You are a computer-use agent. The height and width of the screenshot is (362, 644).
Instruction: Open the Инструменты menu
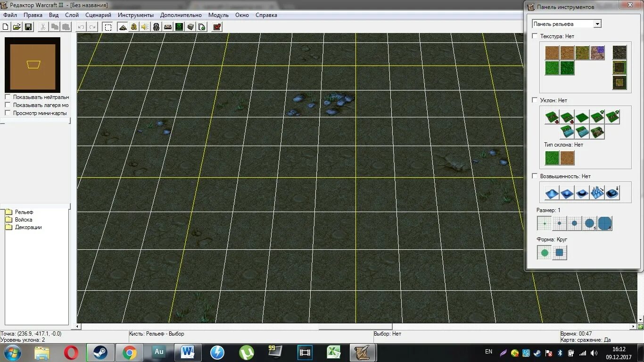coord(136,15)
